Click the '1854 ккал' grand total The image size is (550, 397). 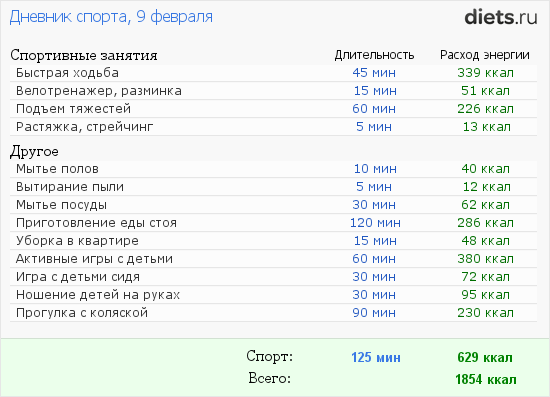tap(486, 380)
